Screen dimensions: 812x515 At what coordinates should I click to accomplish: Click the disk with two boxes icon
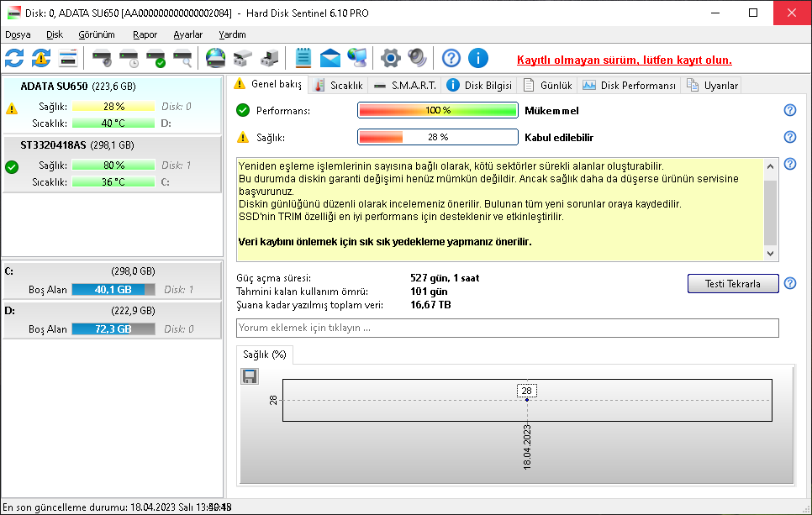coord(242,58)
